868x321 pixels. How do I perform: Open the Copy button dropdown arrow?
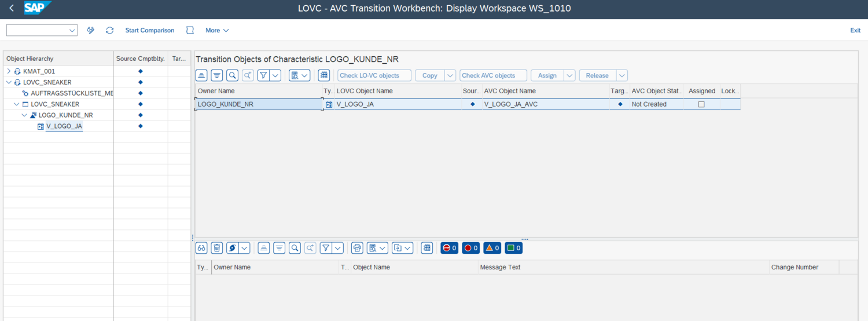450,75
